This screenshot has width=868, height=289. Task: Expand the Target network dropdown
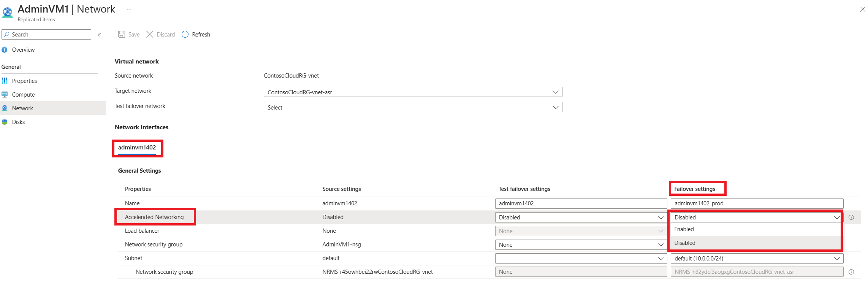tap(413, 92)
